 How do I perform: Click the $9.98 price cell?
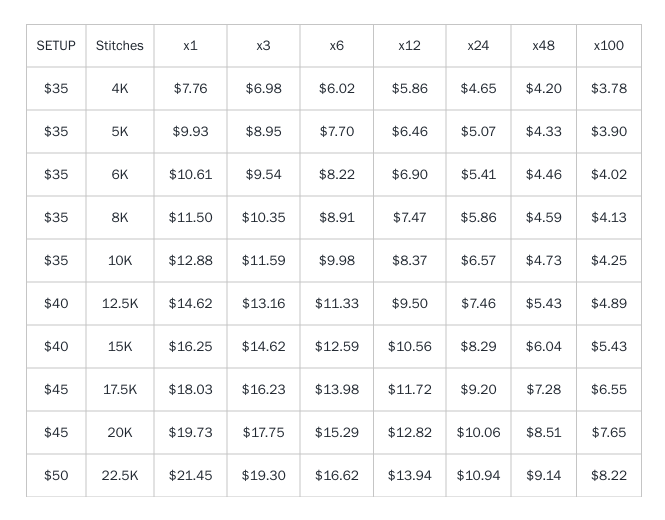(x=337, y=260)
